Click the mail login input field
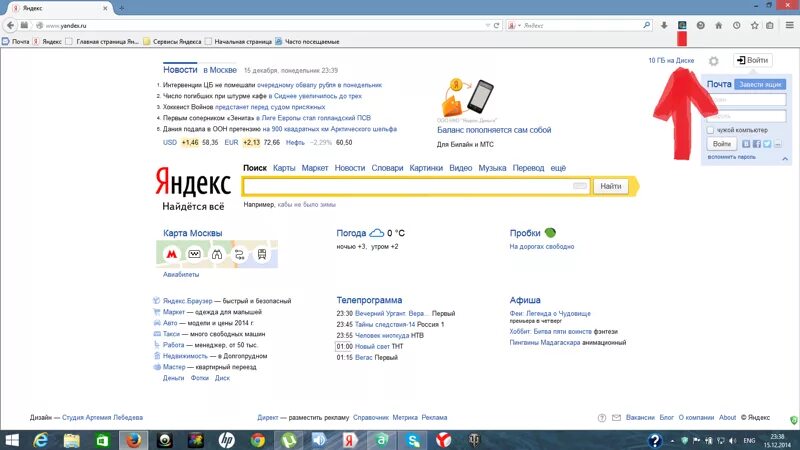Viewport: 800px width, 450px height. (746, 99)
